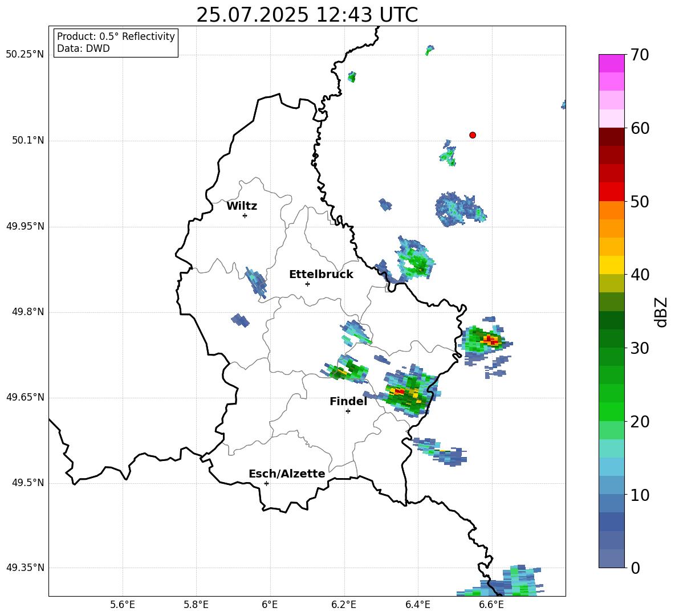Click the Esch/Alzette cross marker
Screen dimensions: 675x616
[266, 483]
